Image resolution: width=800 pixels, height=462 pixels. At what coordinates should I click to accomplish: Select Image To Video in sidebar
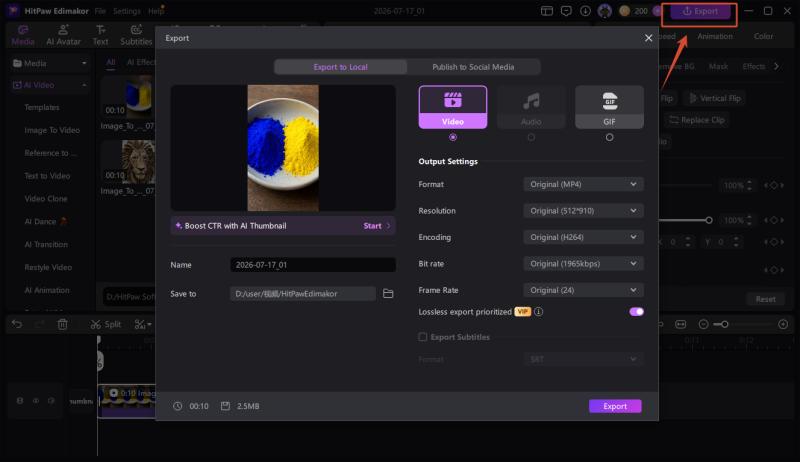click(x=52, y=130)
